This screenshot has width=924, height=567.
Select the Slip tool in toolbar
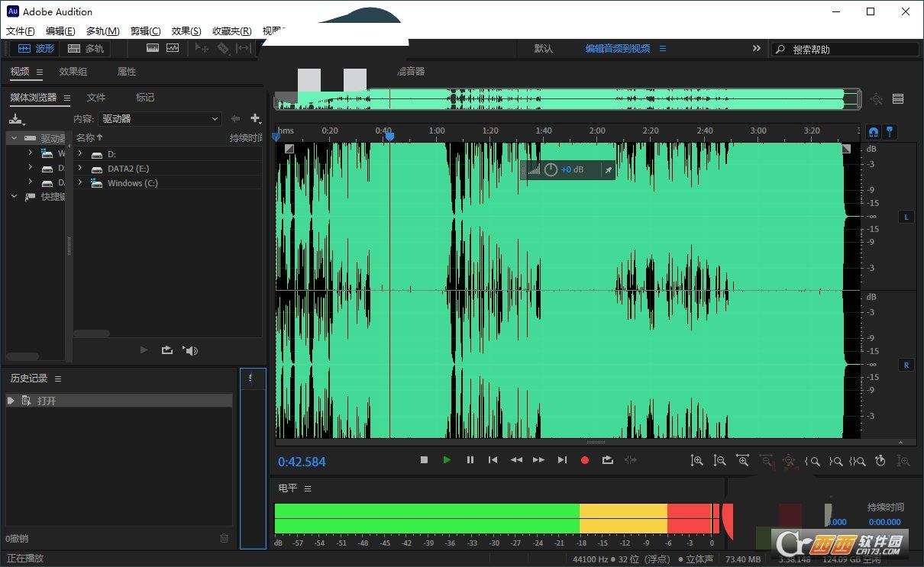click(x=243, y=48)
